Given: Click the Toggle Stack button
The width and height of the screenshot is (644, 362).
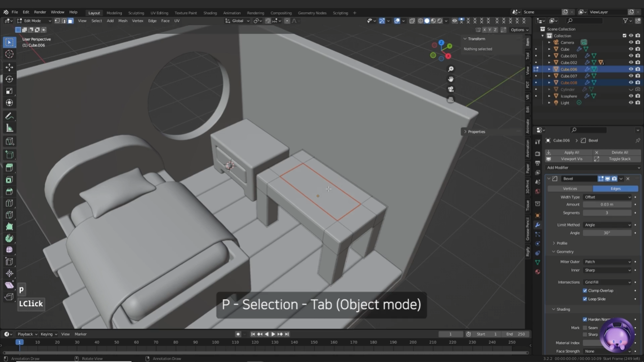Looking at the screenshot, I should [x=617, y=159].
